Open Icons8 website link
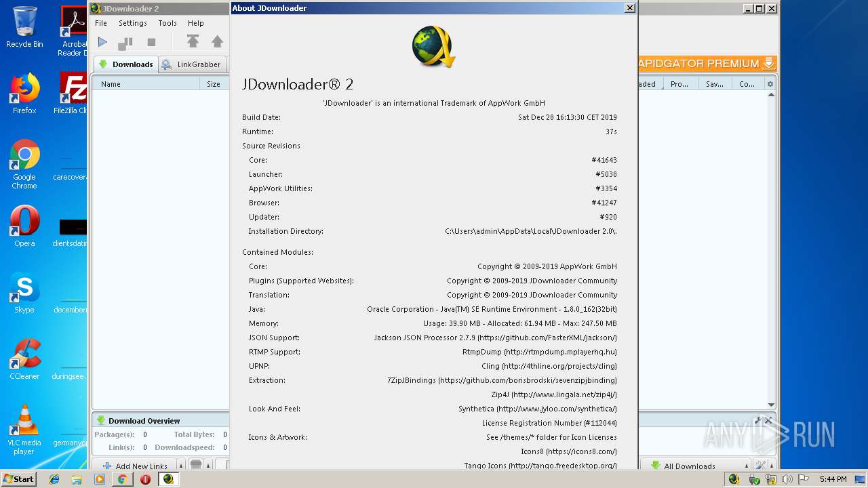Screen dimensions: 868x488 569,451
